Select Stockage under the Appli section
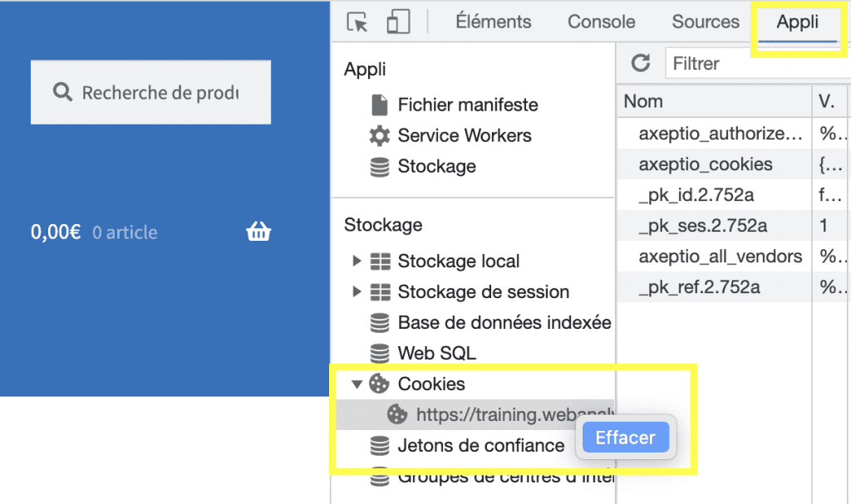The width and height of the screenshot is (851, 504). pos(436,166)
